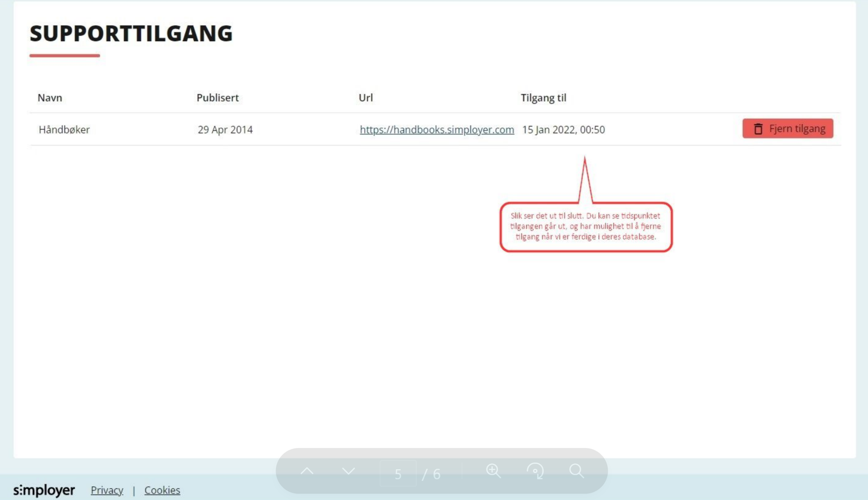Click the Publisert column header
868x500 pixels.
coord(217,98)
